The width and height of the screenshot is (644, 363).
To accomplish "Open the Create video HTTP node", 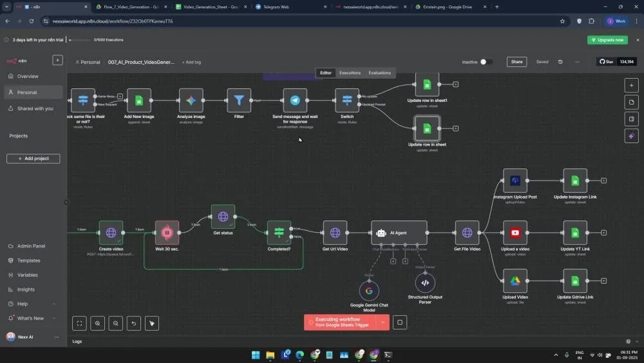I will 111,233.
